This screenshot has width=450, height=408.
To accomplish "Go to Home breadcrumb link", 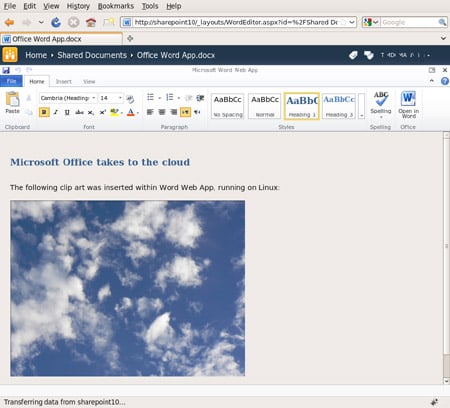I will click(x=36, y=55).
